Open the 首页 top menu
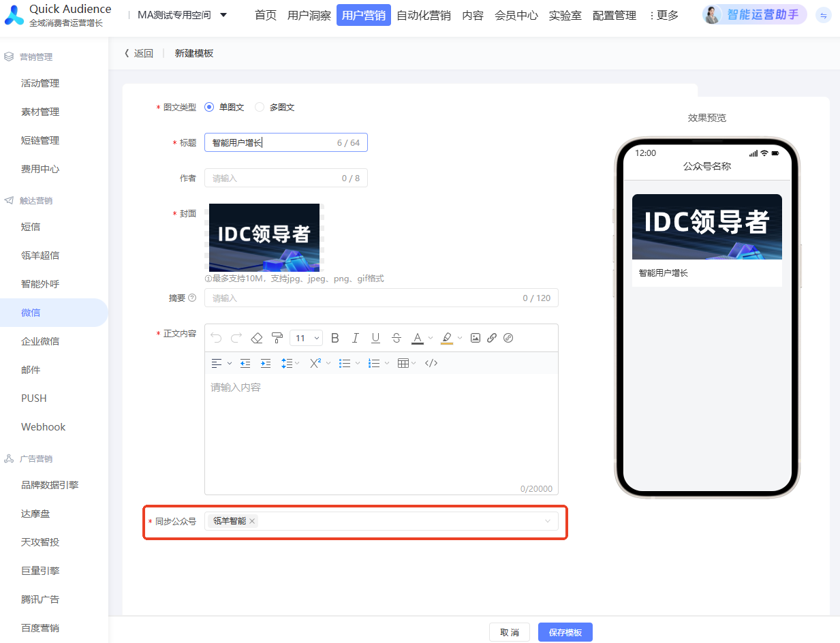Image resolution: width=840 pixels, height=643 pixels. pyautogui.click(x=266, y=15)
